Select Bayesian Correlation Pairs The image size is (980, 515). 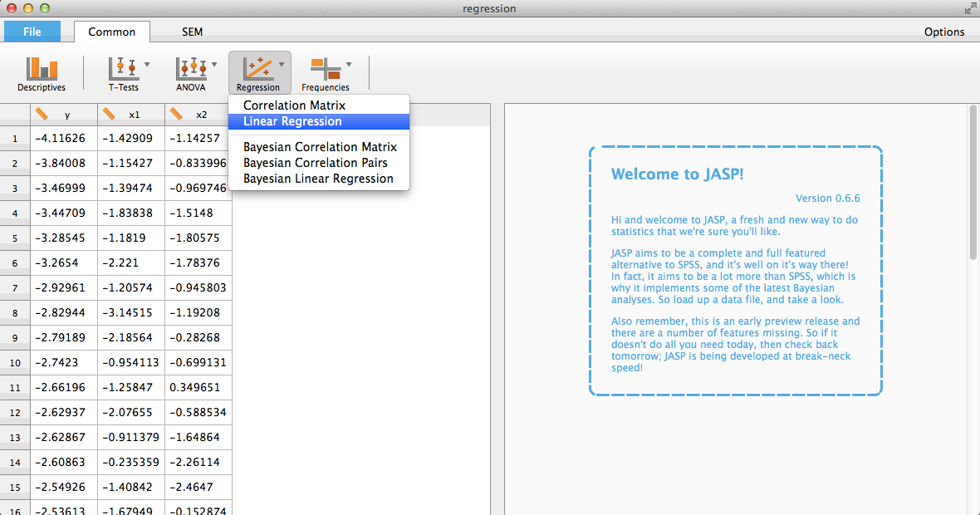[319, 163]
